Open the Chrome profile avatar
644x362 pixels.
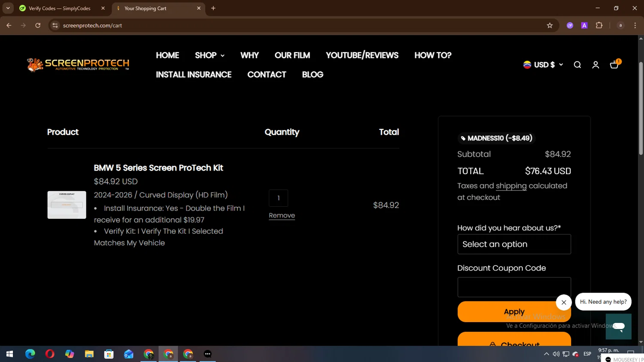click(620, 25)
